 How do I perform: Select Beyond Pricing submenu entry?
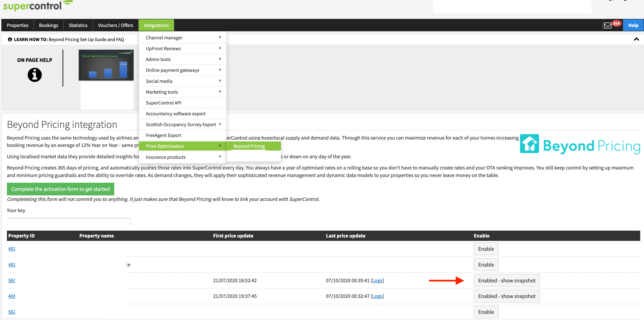pyautogui.click(x=254, y=146)
